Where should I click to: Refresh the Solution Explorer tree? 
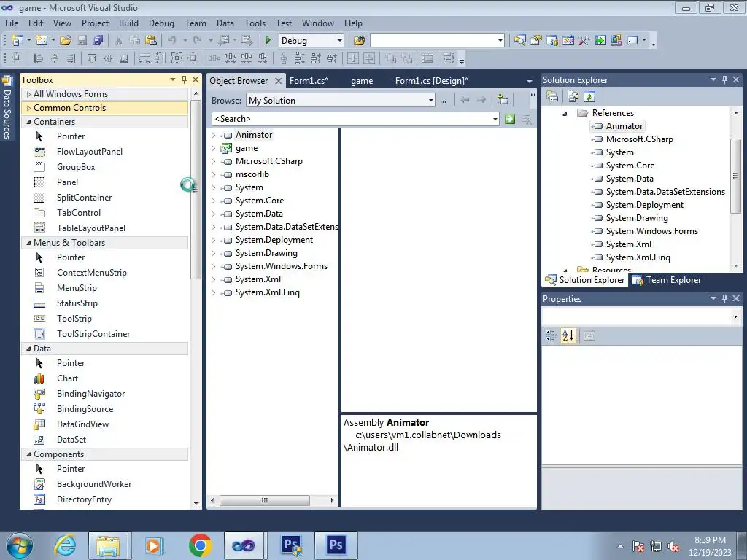(589, 97)
